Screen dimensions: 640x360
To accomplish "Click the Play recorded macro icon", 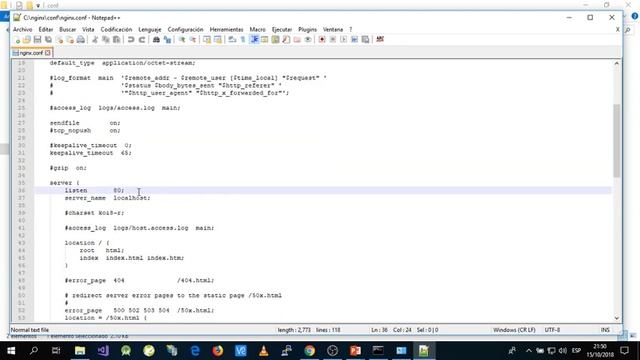I will tap(343, 40).
